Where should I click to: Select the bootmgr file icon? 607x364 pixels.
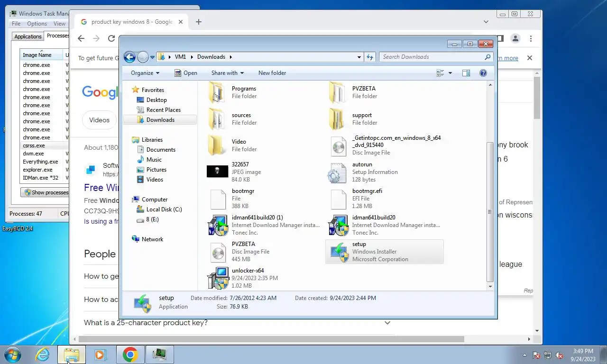point(218,199)
